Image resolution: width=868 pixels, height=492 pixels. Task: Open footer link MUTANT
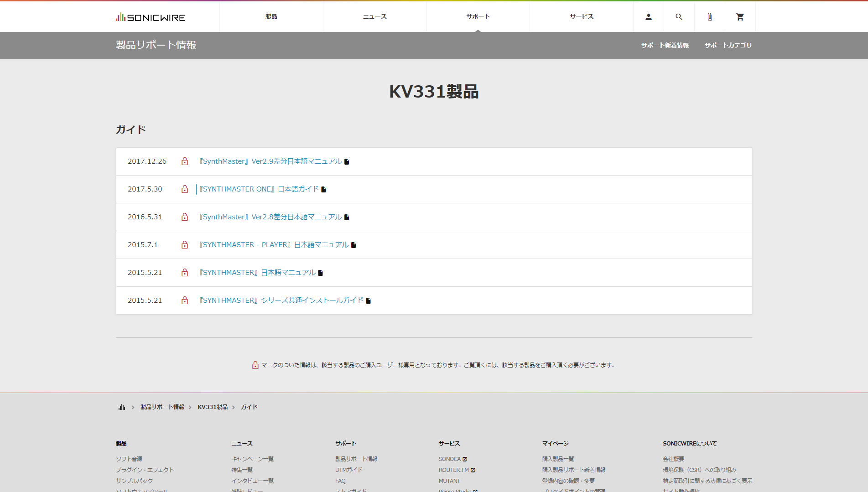pos(450,481)
